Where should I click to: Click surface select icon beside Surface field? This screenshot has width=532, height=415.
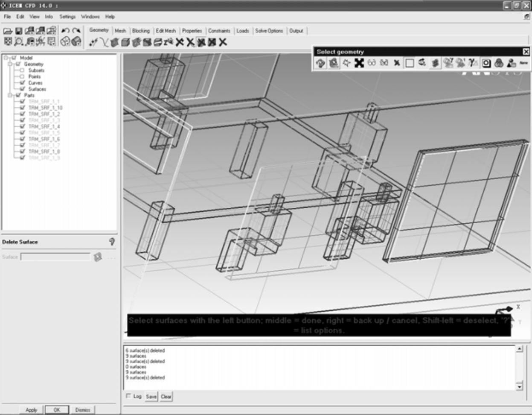pos(98,257)
